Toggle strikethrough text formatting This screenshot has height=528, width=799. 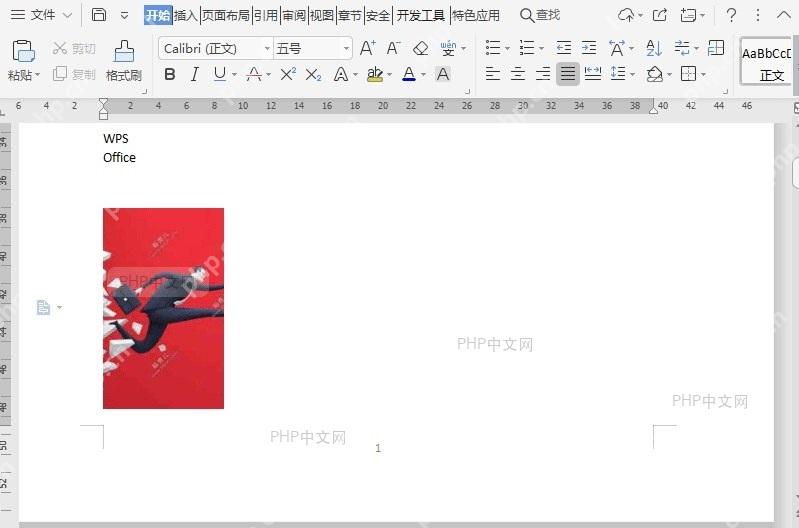(253, 74)
